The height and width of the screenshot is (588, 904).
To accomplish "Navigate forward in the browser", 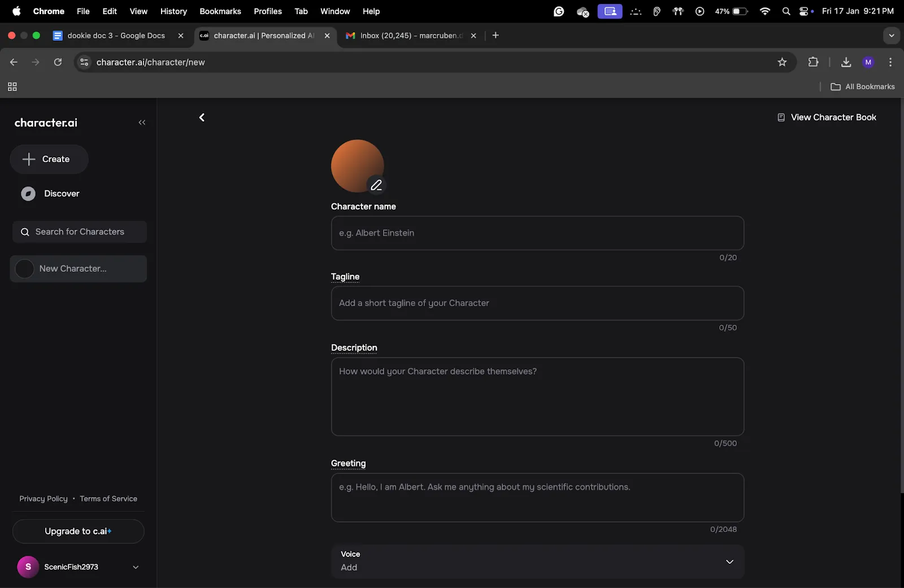I will [36, 62].
